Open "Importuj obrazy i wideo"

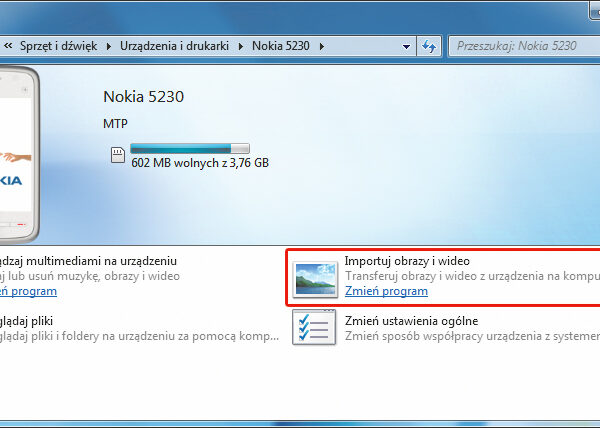(406, 261)
